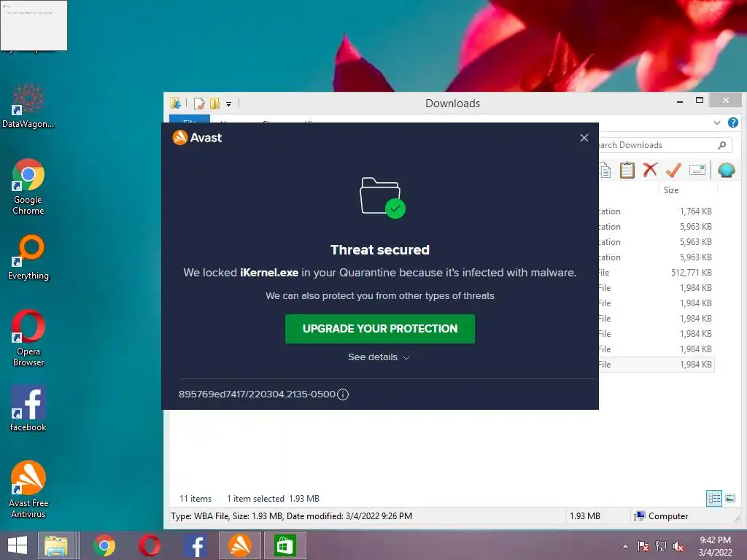Minimize the Downloads window
Image resolution: width=747 pixels, height=560 pixels.
point(680,101)
